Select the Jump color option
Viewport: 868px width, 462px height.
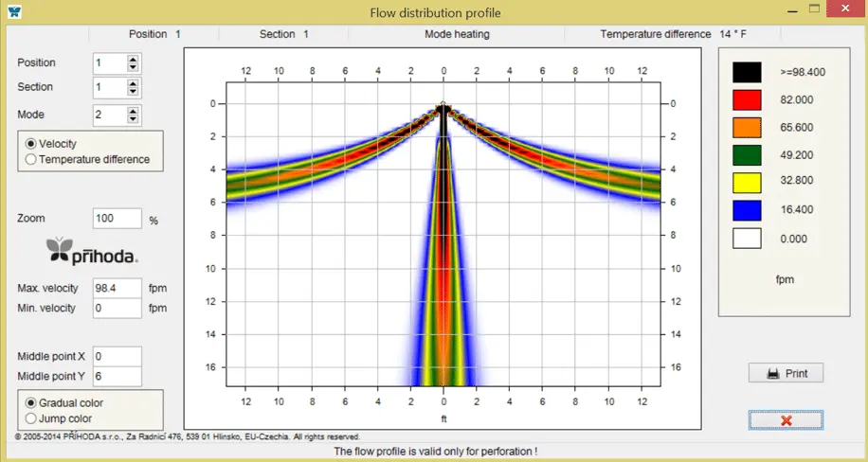point(31,418)
